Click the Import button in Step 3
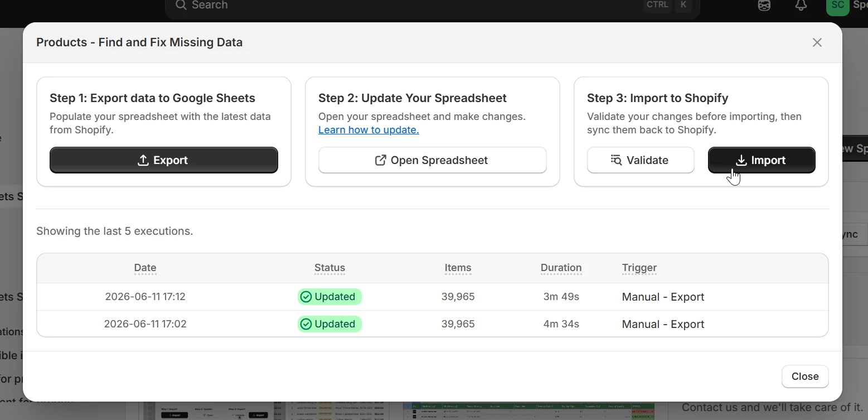This screenshot has width=868, height=420. point(762,160)
